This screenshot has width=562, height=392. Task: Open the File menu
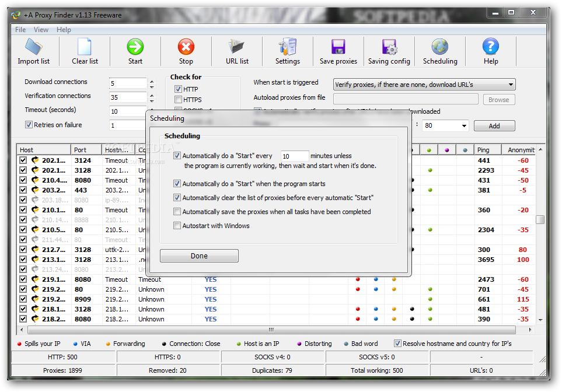tap(20, 30)
